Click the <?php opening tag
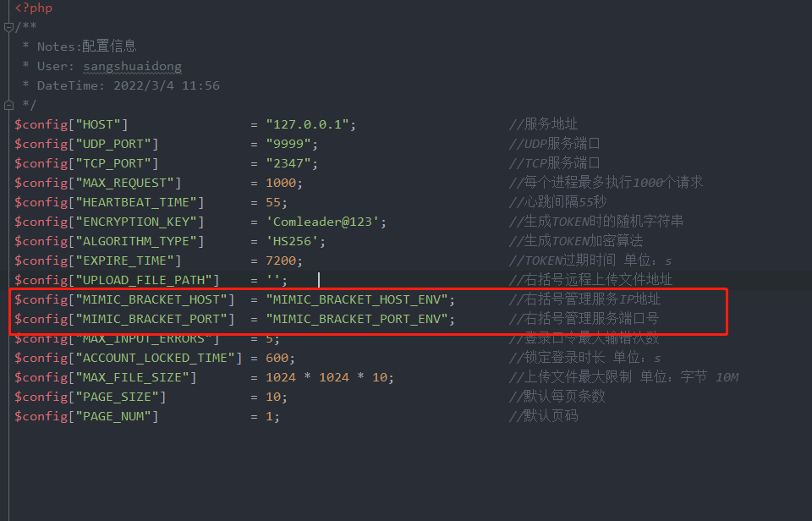Image resolution: width=812 pixels, height=521 pixels. pyautogui.click(x=34, y=8)
